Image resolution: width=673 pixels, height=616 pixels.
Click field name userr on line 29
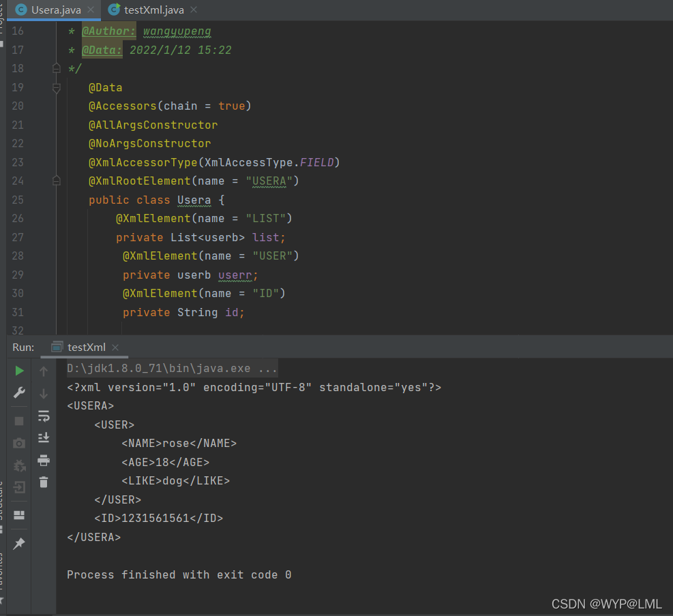[x=235, y=275]
